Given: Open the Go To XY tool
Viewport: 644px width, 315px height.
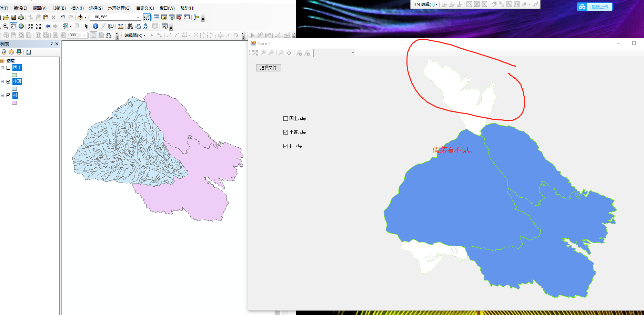Looking at the screenshot, I should pyautogui.click(x=145, y=26).
